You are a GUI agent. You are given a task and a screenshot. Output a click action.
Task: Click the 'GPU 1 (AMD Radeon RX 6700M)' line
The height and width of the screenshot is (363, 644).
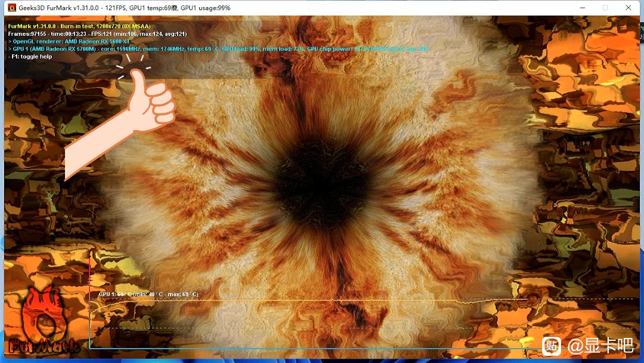[218, 49]
